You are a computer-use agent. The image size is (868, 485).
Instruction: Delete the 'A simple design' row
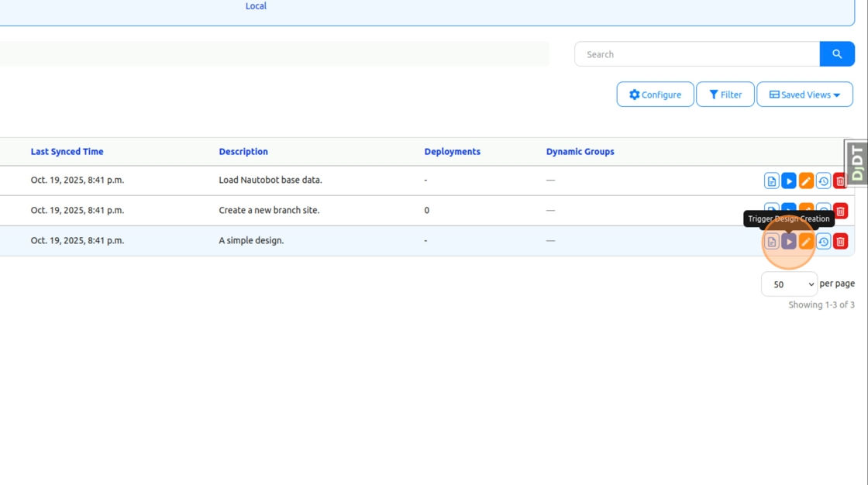coord(840,242)
